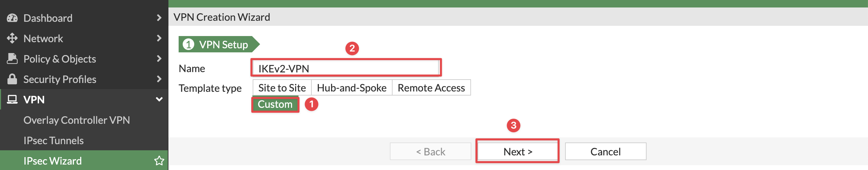
Task: Click the Dashboard gauge icon
Action: 12,18
